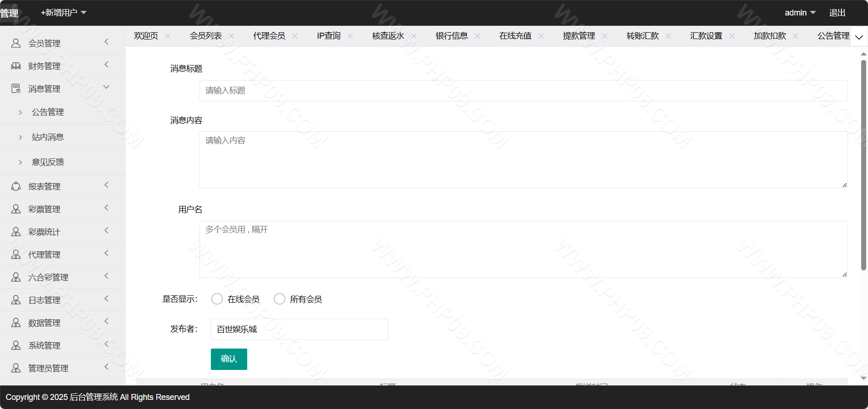
Task: Click the 退出 logout link
Action: (x=837, y=13)
